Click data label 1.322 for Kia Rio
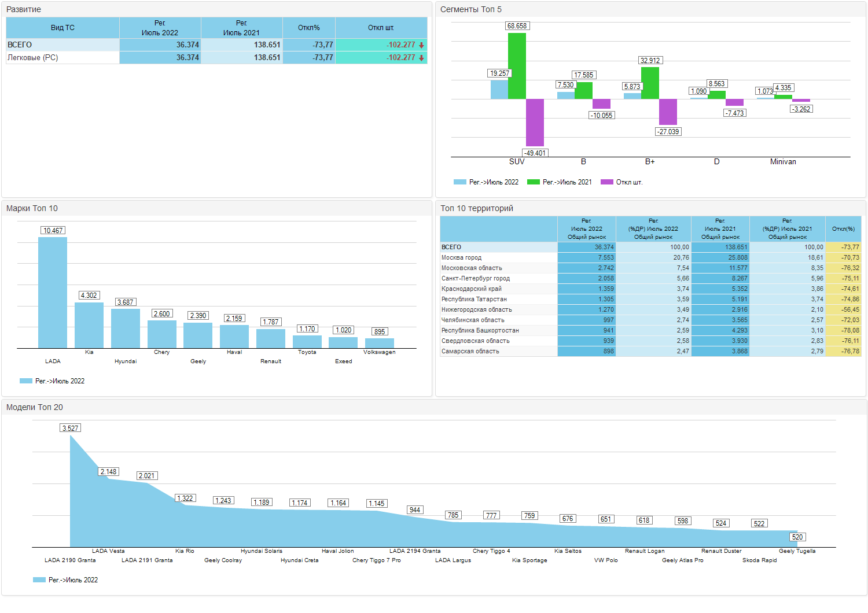 (185, 498)
